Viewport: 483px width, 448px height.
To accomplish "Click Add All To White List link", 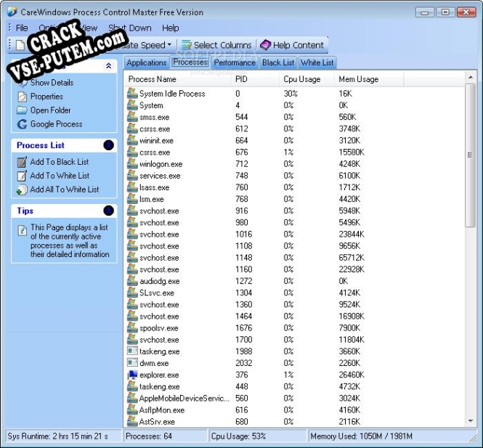I will pos(65,190).
